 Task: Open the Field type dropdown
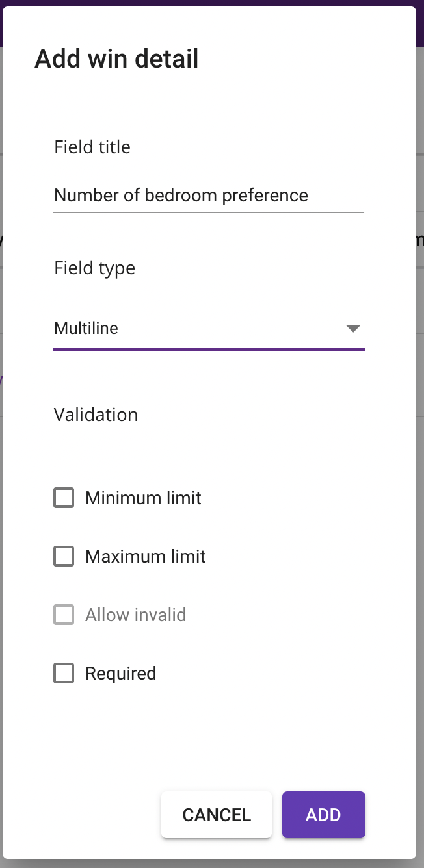(208, 329)
